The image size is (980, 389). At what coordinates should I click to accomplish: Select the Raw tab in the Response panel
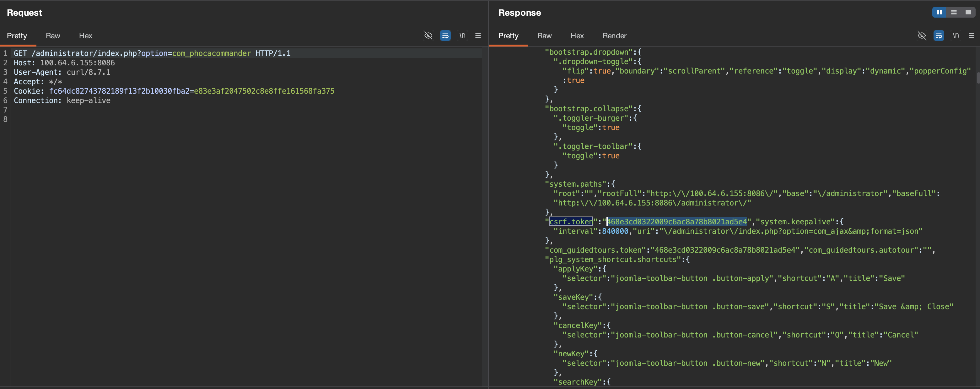coord(544,36)
